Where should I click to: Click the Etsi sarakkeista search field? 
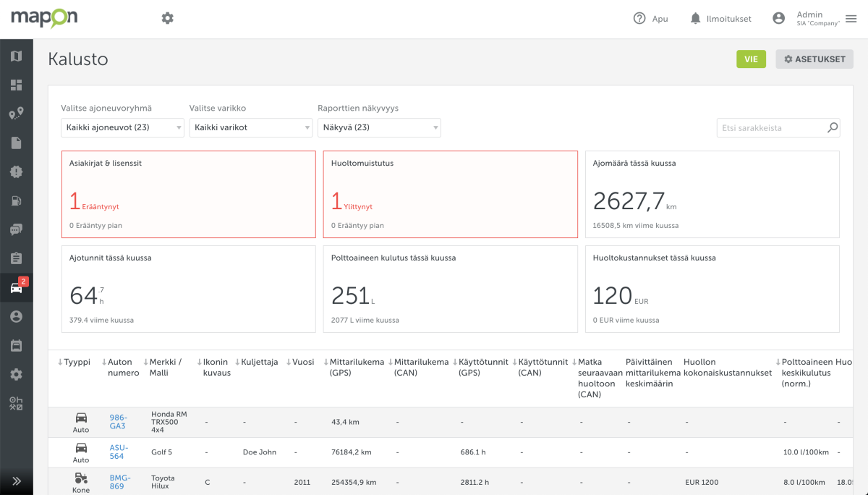(x=772, y=128)
